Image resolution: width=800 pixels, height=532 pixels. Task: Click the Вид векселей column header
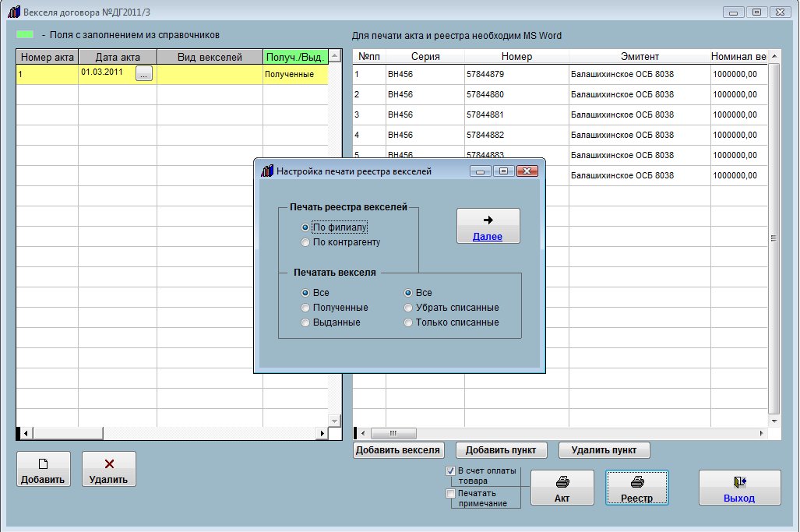(x=210, y=57)
